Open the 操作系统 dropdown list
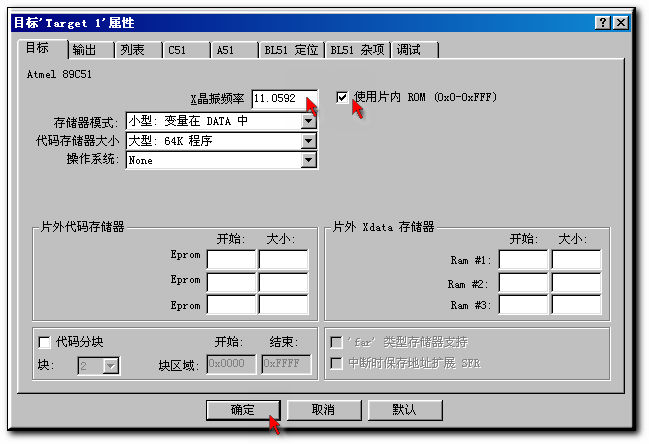The width and height of the screenshot is (649, 444). click(309, 160)
